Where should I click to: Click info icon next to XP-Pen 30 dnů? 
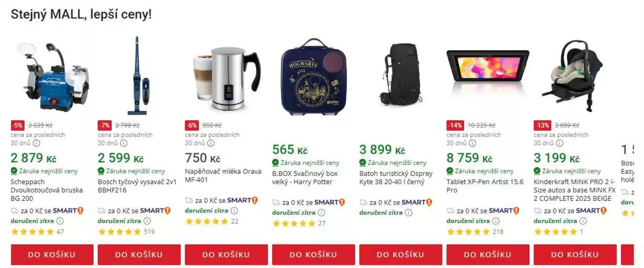(472, 143)
